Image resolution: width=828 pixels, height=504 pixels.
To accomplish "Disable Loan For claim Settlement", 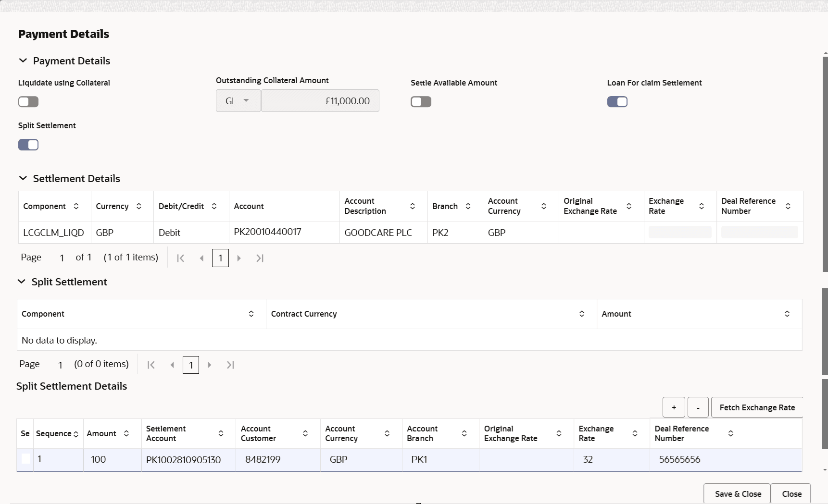I will tap(618, 101).
